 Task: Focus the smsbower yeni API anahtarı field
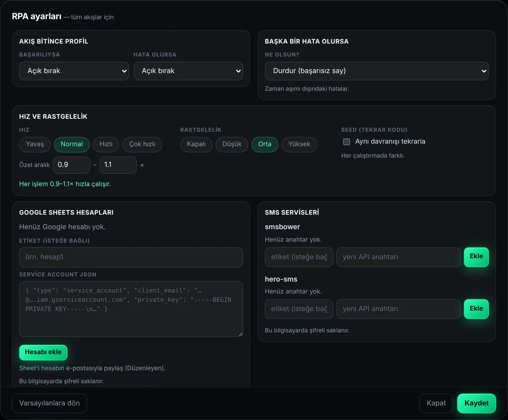[398, 257]
